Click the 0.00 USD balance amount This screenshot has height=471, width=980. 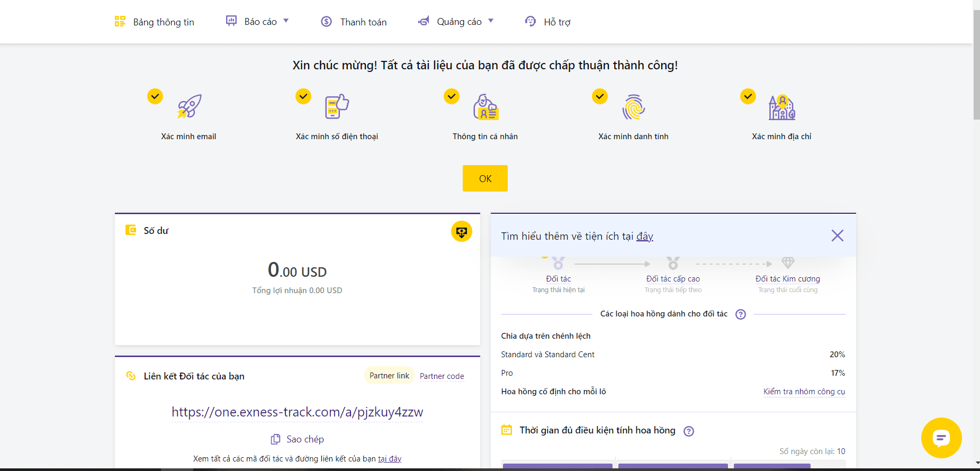click(298, 270)
